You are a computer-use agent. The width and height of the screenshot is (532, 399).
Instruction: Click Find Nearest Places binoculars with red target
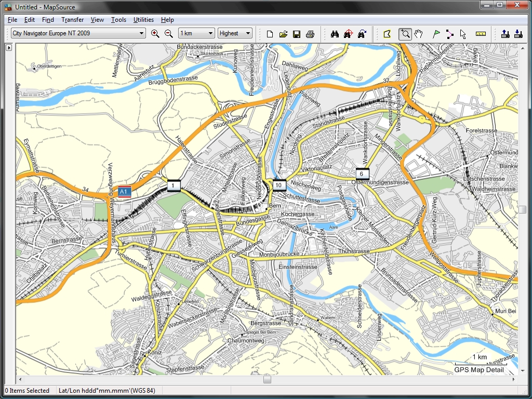click(x=348, y=34)
